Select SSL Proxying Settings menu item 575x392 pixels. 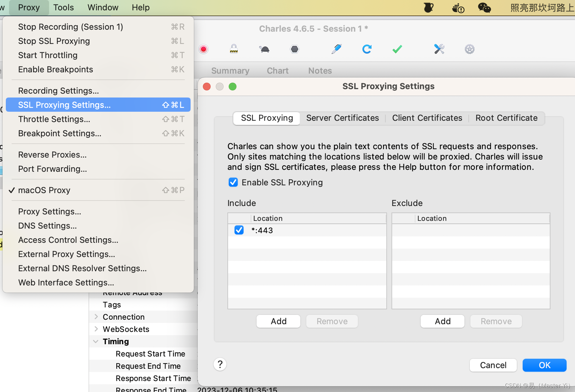pos(98,105)
